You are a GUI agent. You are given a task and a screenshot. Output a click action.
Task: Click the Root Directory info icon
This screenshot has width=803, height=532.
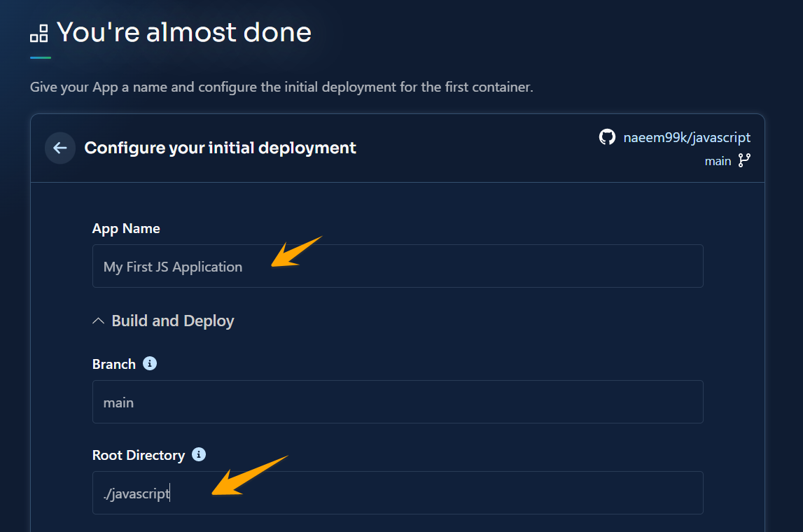199,455
